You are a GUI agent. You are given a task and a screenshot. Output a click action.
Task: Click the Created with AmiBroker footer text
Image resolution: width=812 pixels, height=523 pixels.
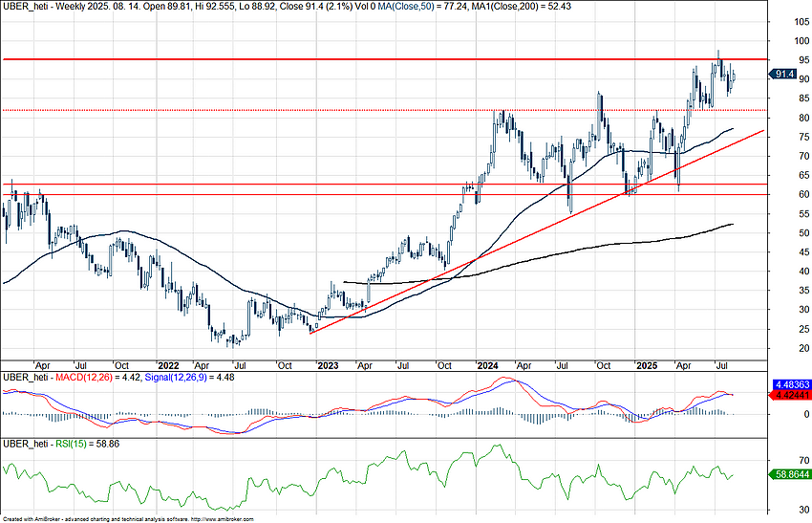click(x=128, y=519)
